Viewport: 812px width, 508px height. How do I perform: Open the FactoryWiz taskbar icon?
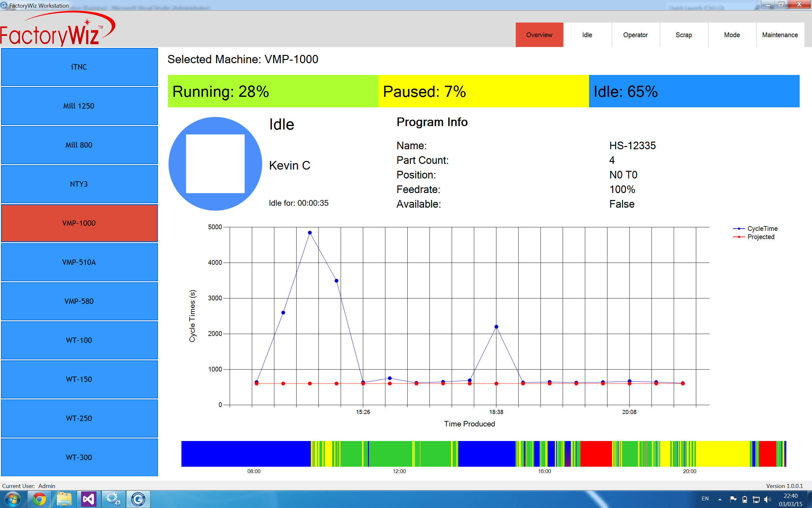pos(138,499)
